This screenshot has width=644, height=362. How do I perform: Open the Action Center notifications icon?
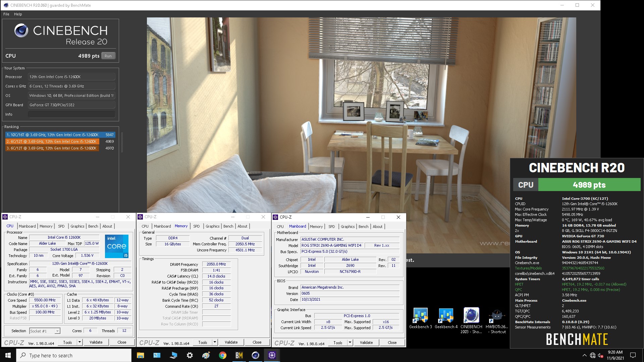(x=633, y=355)
